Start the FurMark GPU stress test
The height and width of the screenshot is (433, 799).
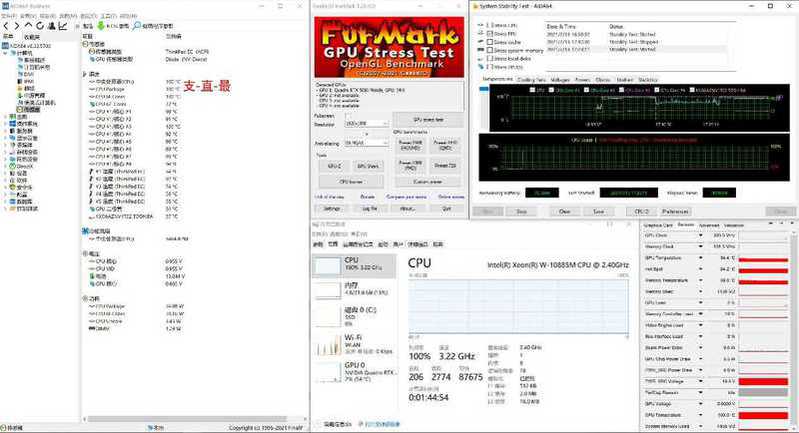428,120
